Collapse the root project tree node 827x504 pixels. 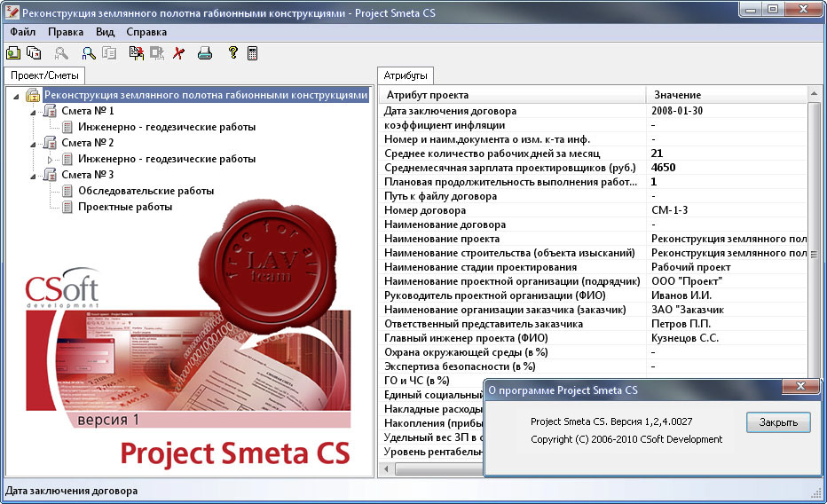16,97
